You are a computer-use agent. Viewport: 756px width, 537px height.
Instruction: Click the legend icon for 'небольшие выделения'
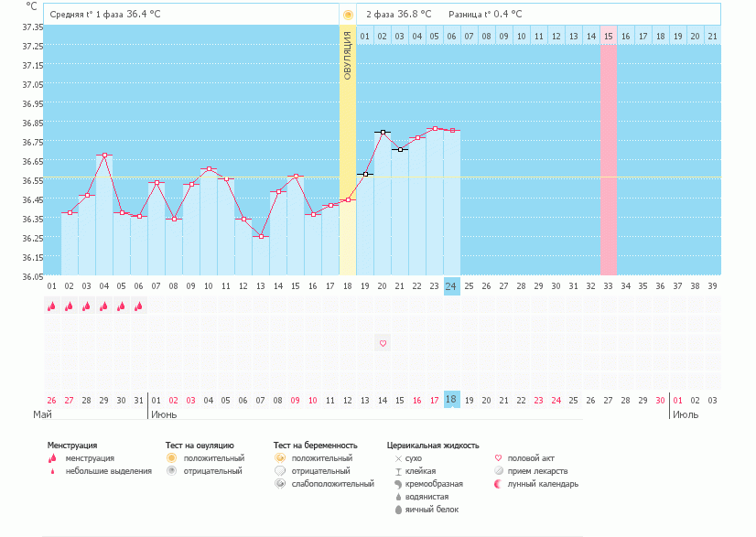[x=53, y=471]
